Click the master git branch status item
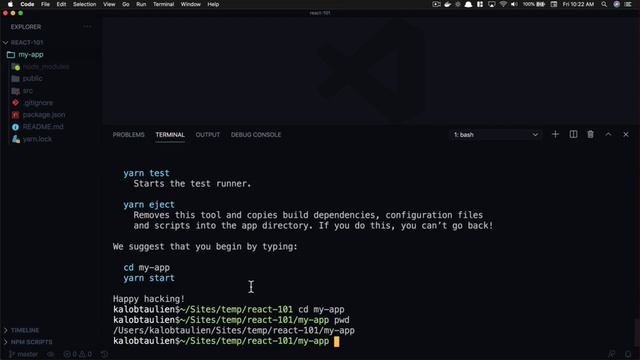The image size is (640, 360). (23, 354)
